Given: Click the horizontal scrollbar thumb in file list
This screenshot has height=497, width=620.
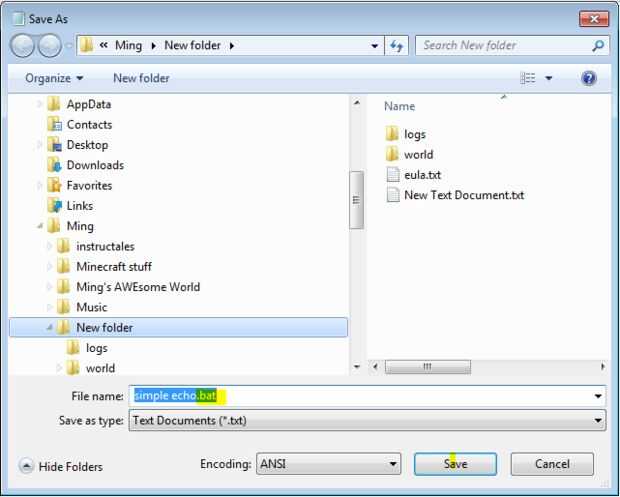Looking at the screenshot, I should (428, 367).
